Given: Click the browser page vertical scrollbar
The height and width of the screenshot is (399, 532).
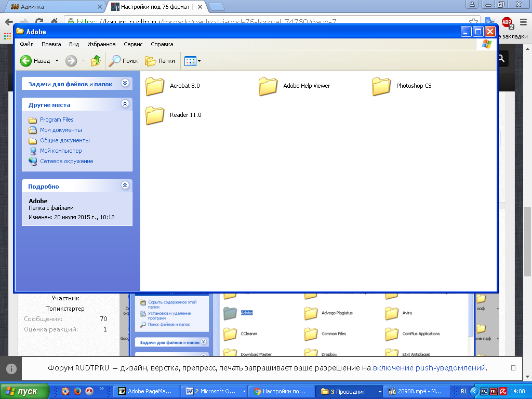Looking at the screenshot, I should coord(528,242).
